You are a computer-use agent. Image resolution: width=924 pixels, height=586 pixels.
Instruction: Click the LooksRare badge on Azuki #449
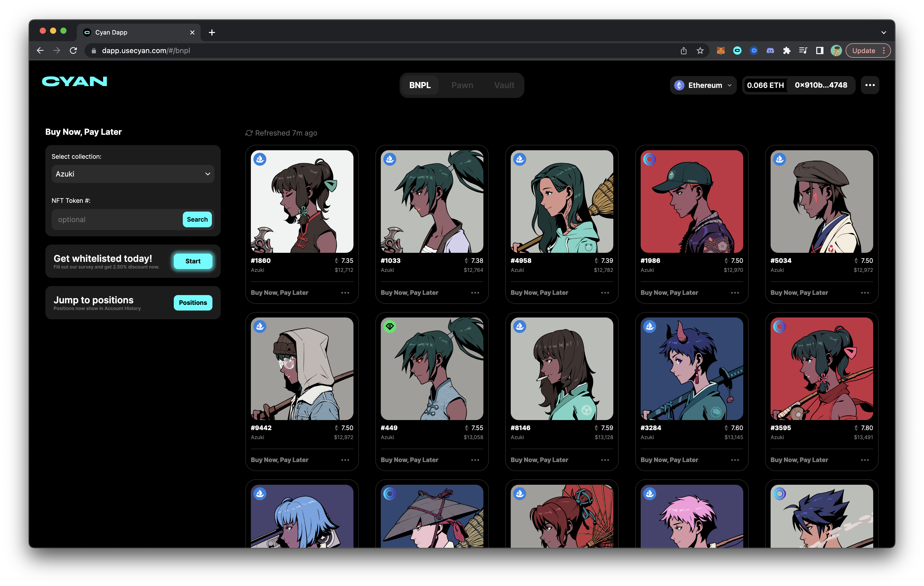(390, 326)
